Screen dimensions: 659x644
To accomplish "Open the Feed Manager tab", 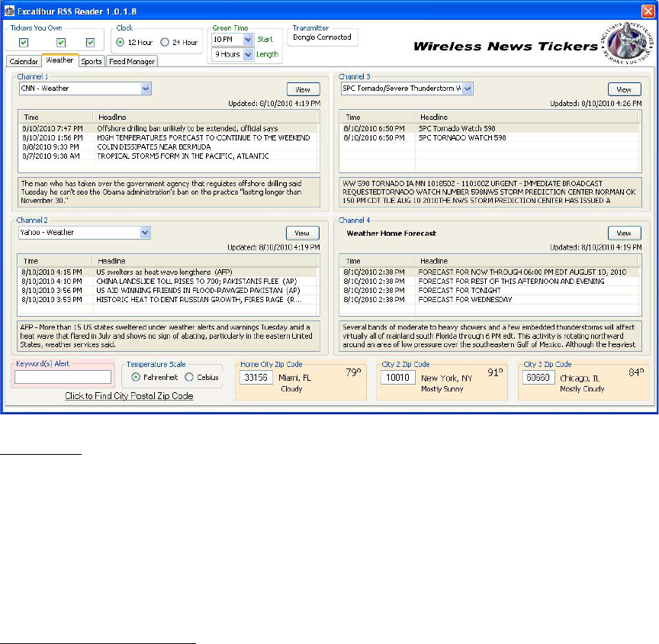I will 132,61.
